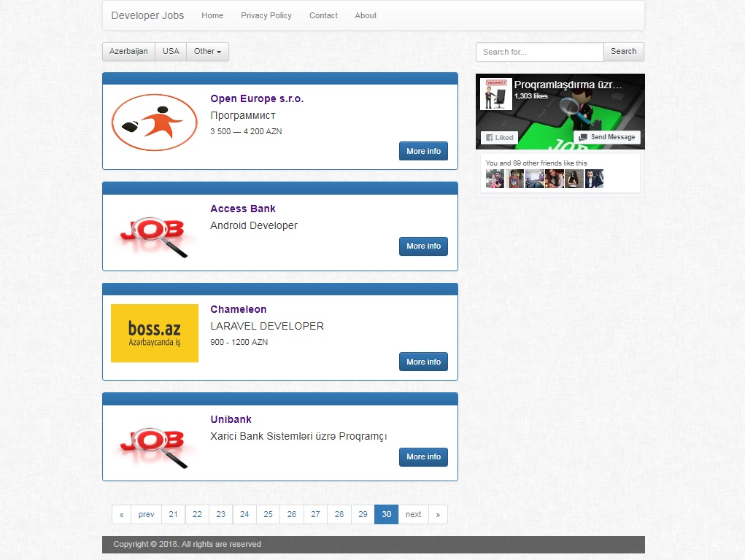Go to page 23
This screenshot has width=745, height=560.
[221, 514]
